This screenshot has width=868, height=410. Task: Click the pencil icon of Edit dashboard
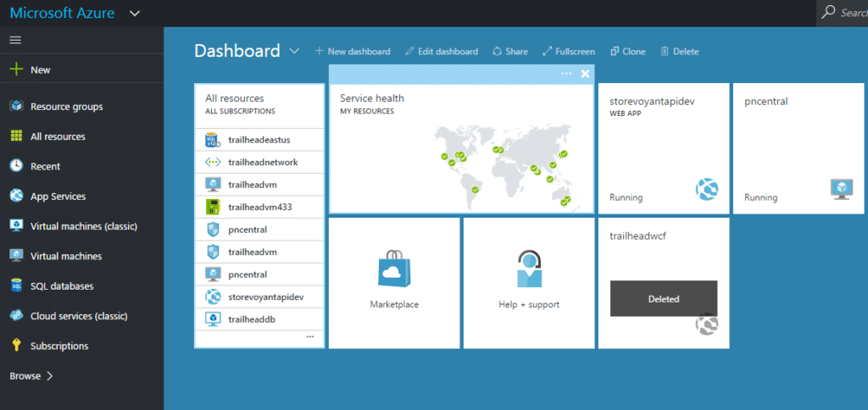[x=409, y=52]
